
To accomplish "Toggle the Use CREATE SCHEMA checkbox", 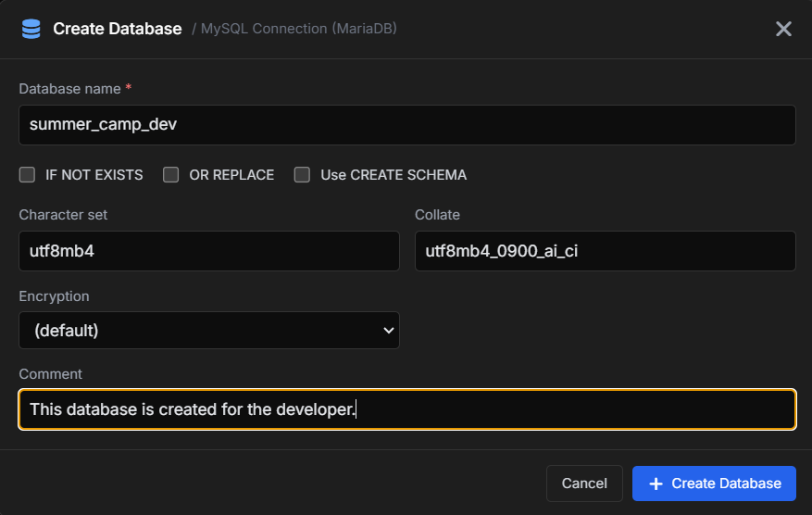I will (302, 175).
